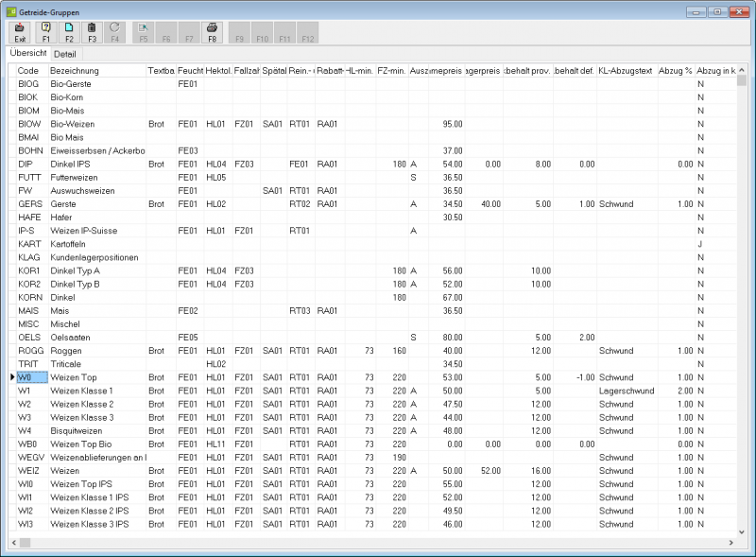Click the Exit toolbar icon
The image size is (756, 557).
[x=20, y=33]
